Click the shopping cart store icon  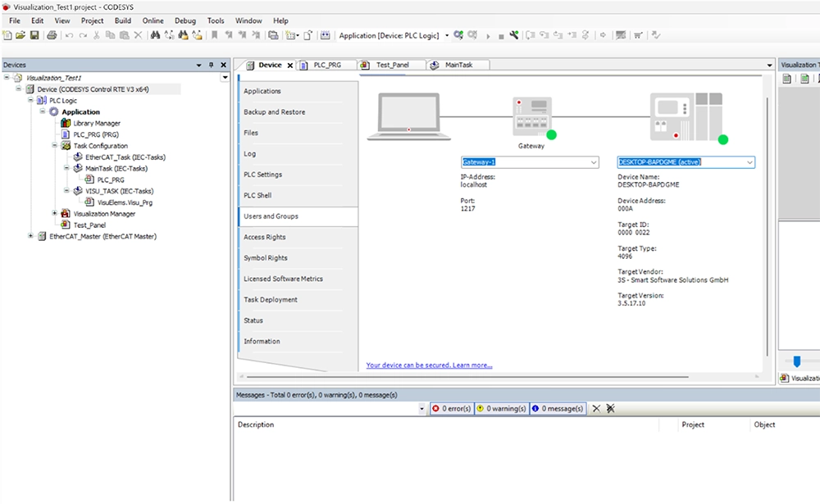point(639,35)
